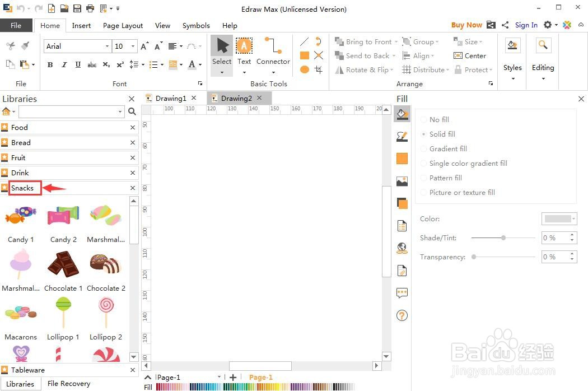Switch to the Insert ribbon tab
Image resolution: width=588 pixels, height=391 pixels.
click(81, 26)
